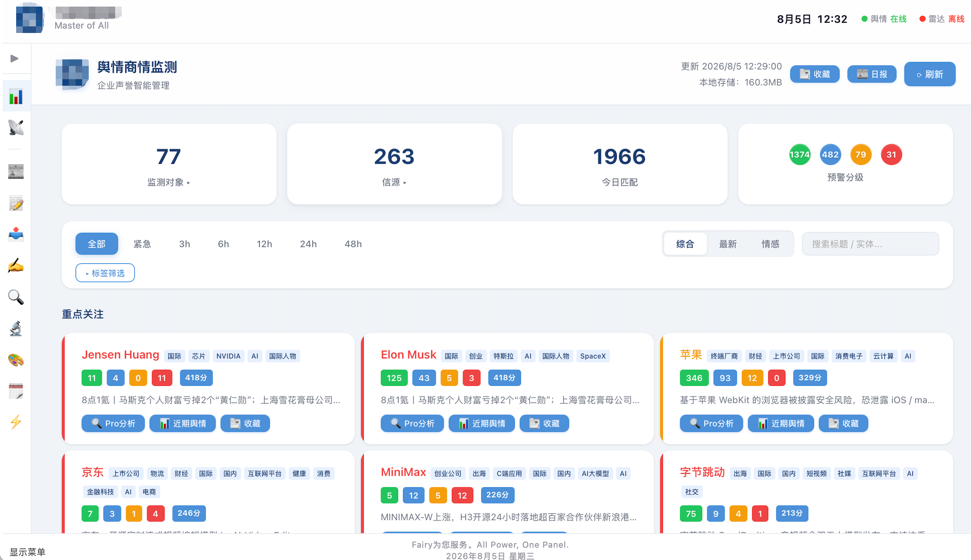Click 显示菜单 at the bottom left

tap(27, 552)
